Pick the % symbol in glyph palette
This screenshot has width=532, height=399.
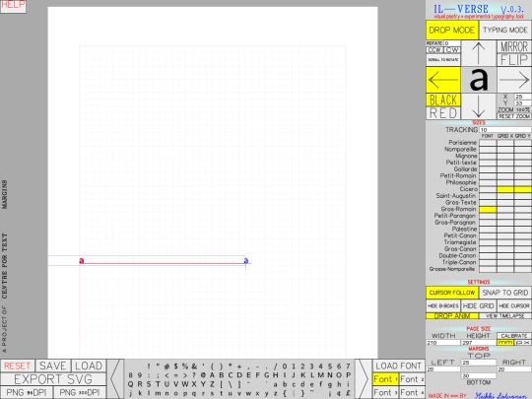point(185,366)
